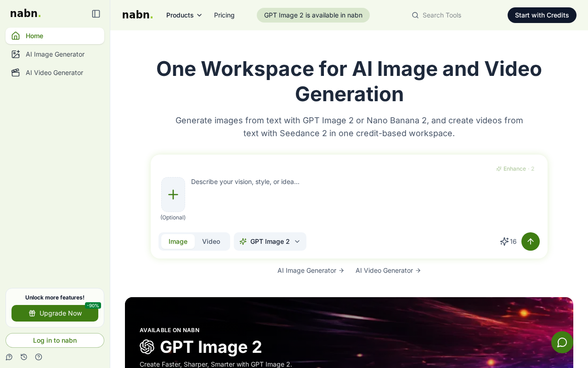Click the "One Workspace for AI Image and Video Generation" heading
This screenshot has width=588, height=368.
tap(349, 81)
